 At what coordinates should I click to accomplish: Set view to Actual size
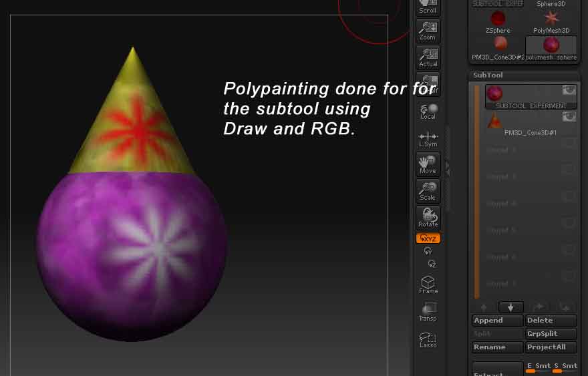(428, 57)
